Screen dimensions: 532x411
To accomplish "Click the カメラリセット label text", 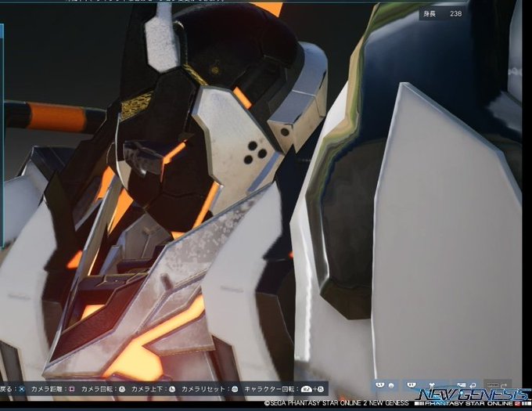I will coord(203,389).
